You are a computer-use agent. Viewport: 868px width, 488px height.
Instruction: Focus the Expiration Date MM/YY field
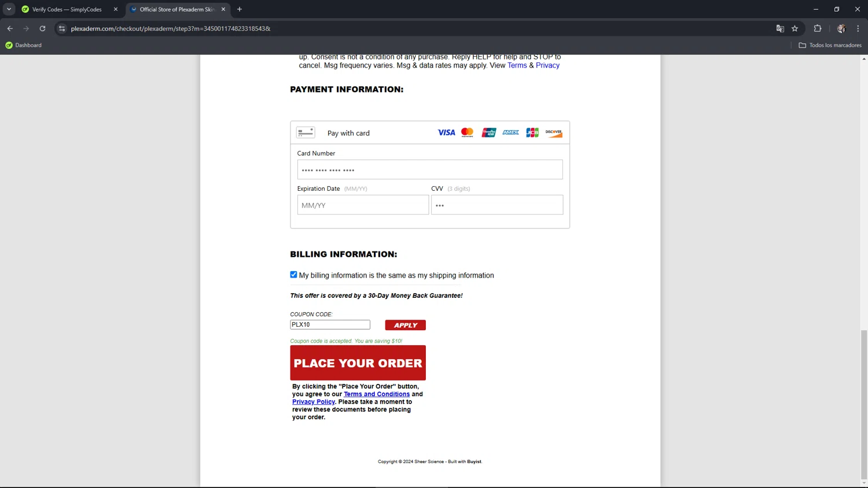(363, 205)
